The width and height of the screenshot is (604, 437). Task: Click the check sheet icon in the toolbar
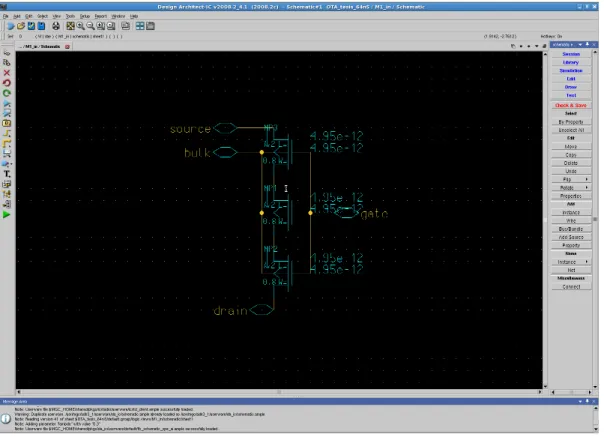pyautogui.click(x=31, y=26)
